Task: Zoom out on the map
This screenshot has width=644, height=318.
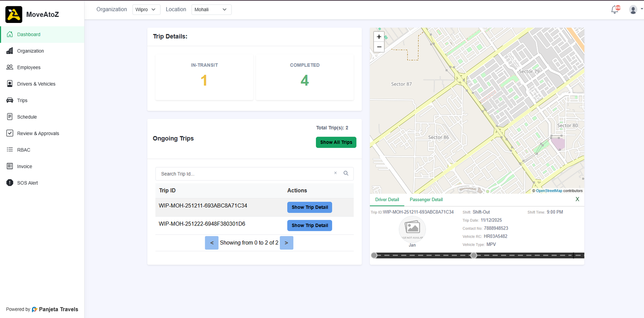Action: 379,47
